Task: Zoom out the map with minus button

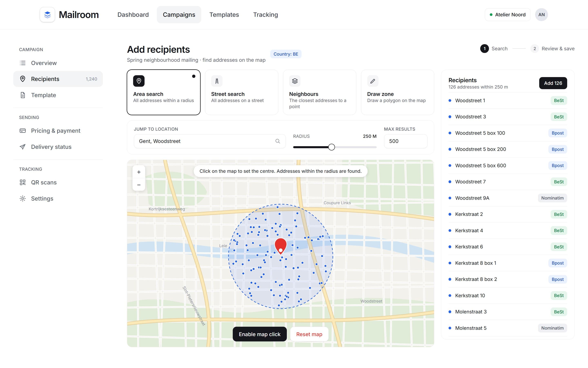Action: click(x=139, y=185)
